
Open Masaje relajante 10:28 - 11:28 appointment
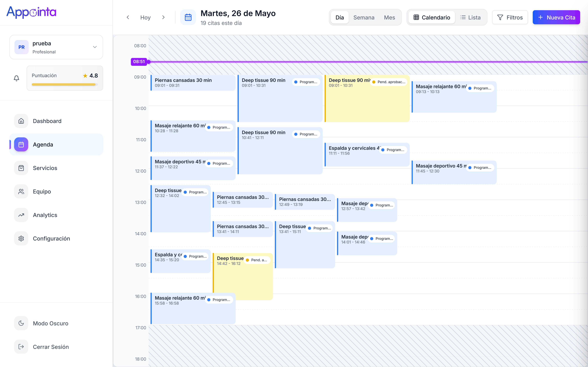point(193,136)
